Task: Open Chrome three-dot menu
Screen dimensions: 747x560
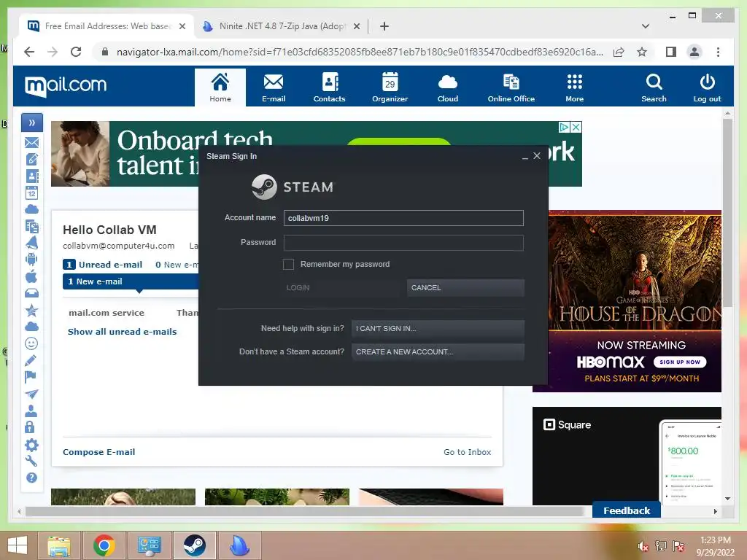Action: click(x=718, y=52)
